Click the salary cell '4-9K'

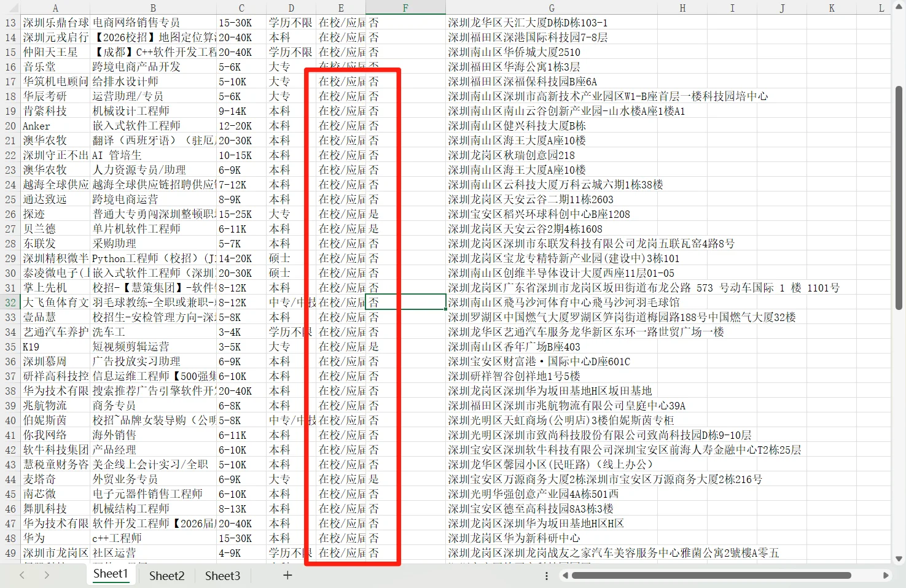click(241, 553)
